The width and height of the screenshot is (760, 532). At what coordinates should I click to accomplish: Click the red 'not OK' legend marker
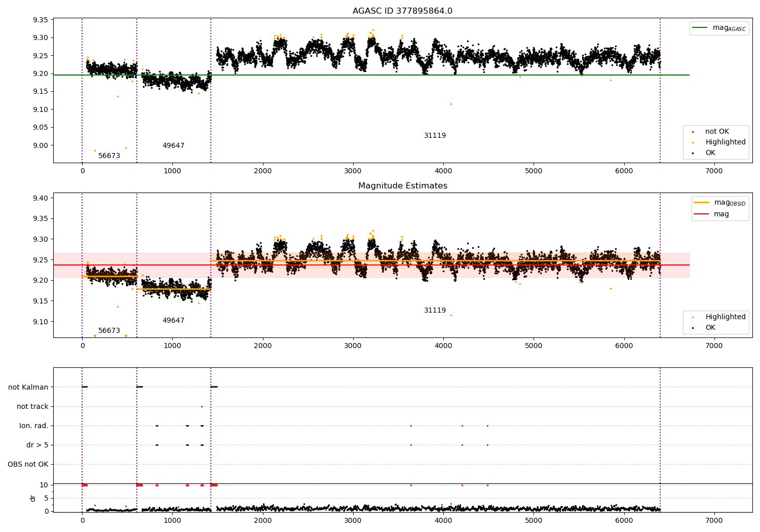693,132
